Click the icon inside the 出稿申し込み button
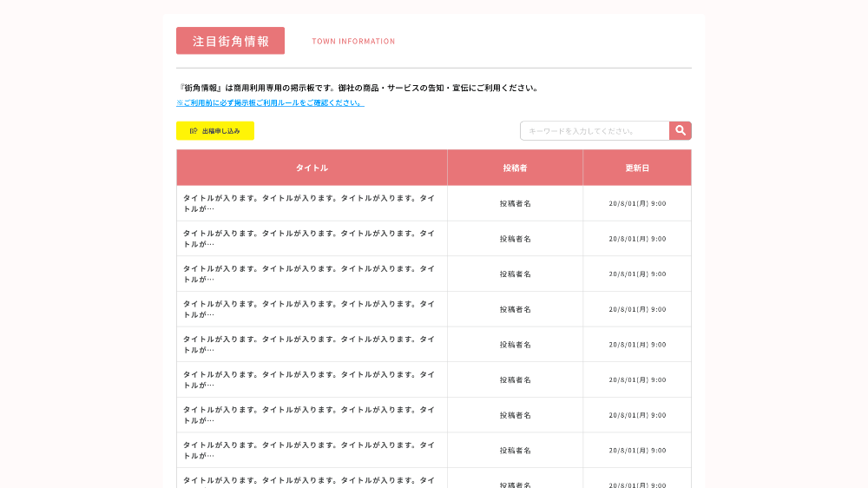This screenshot has height=488, width=868. pyautogui.click(x=194, y=131)
